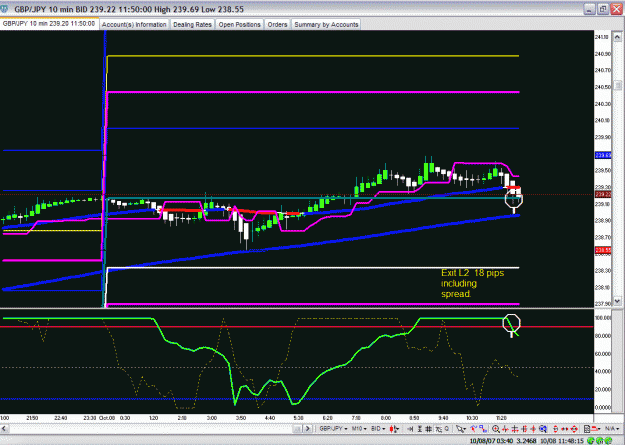Viewport: 625px width, 445px height.
Task: Click the price axis scroll up arrow
Action: coord(617,37)
